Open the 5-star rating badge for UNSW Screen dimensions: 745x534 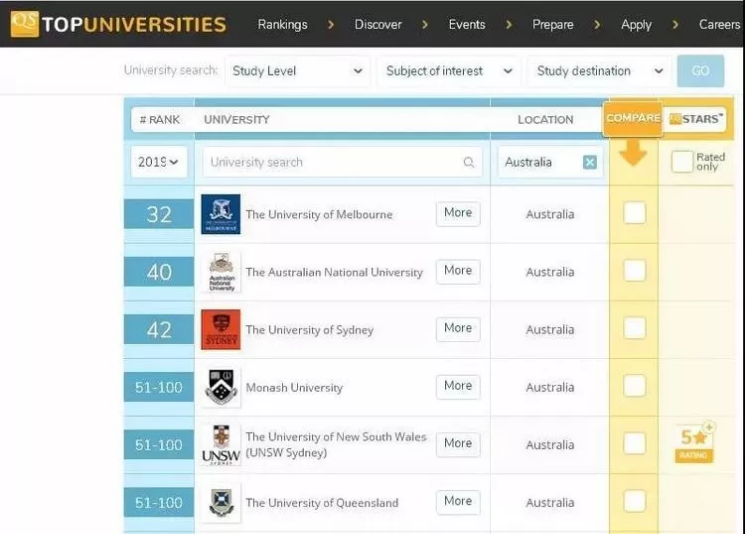click(x=693, y=443)
